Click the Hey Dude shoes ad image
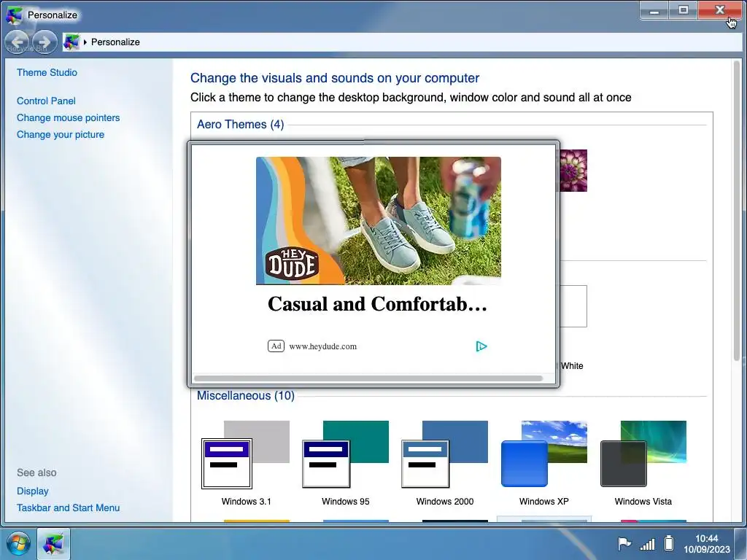This screenshot has height=560, width=747. point(379,220)
